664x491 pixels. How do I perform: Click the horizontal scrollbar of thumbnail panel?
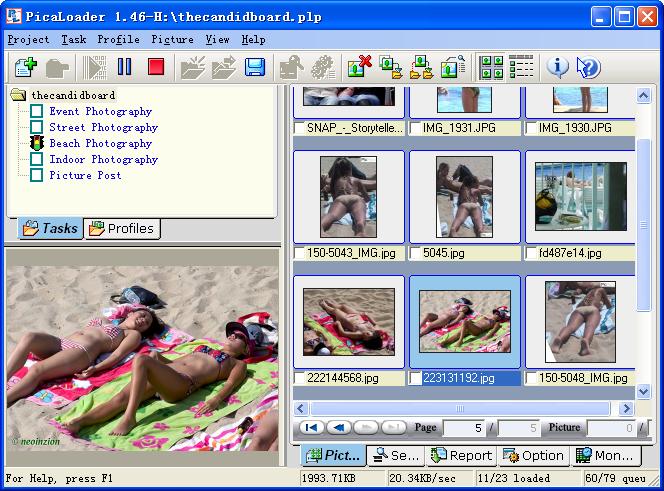(x=460, y=409)
